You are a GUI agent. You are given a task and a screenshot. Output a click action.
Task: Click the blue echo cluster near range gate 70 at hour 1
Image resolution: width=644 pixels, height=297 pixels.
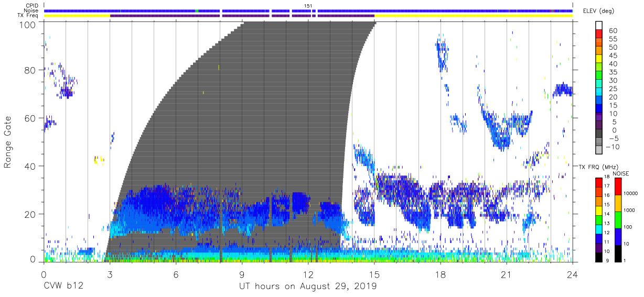[x=67, y=92]
